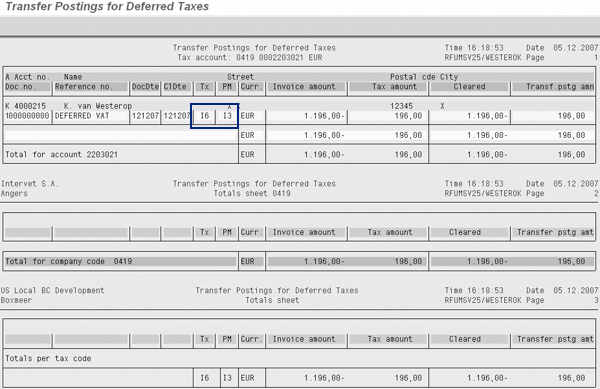The image size is (600, 389).
Task: Click the Cleared column header in first table
Action: [470, 87]
